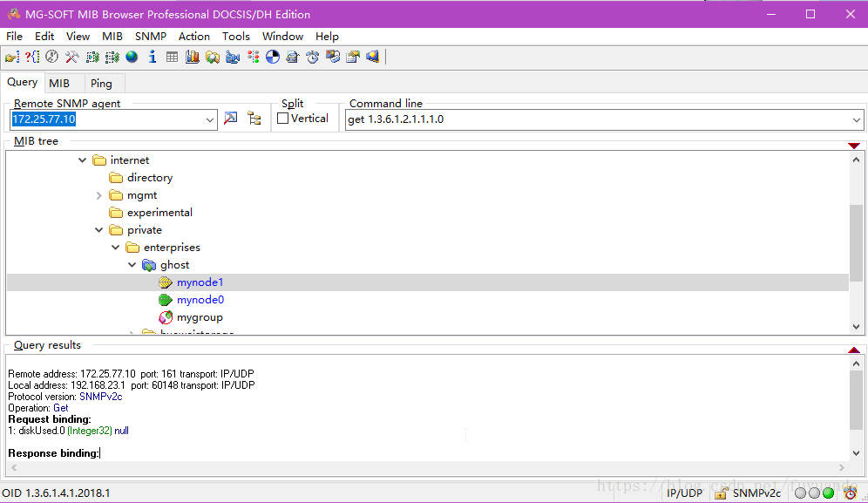Open the Tools menu
Screen dimensions: 868x503
[236, 37]
